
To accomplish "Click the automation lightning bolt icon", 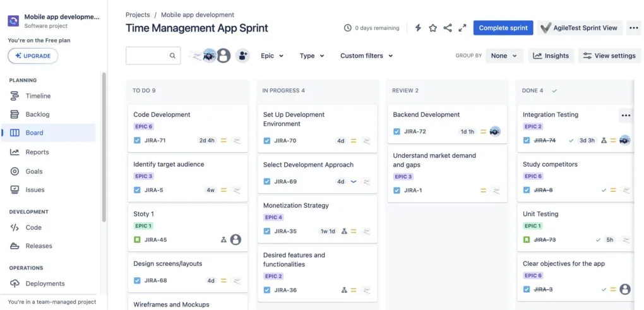I will (418, 28).
